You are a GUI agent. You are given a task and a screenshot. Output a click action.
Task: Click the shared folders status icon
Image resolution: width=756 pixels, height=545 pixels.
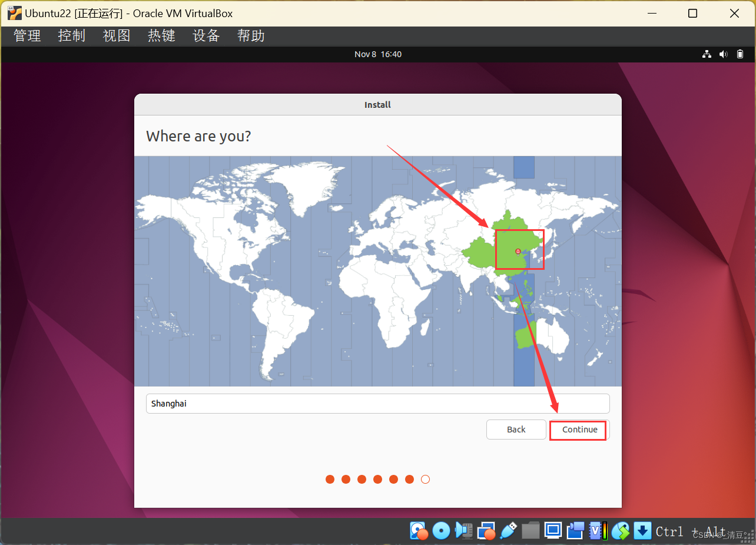(x=530, y=531)
